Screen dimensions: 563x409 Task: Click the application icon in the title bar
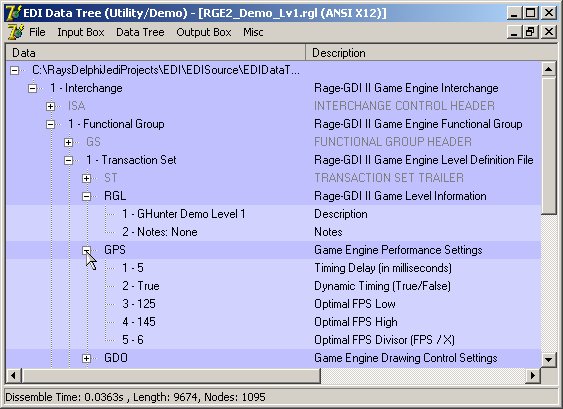point(14,13)
